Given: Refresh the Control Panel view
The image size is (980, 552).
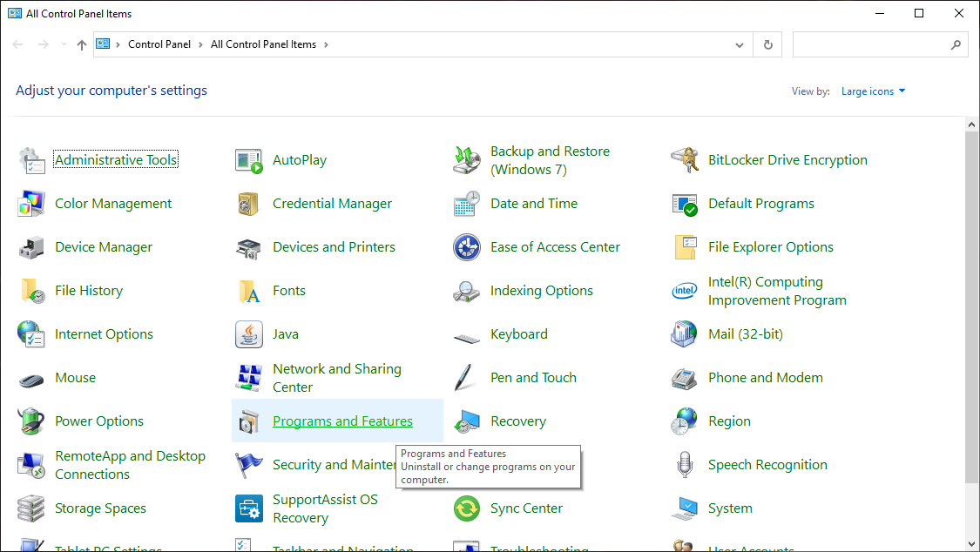Looking at the screenshot, I should 768,45.
